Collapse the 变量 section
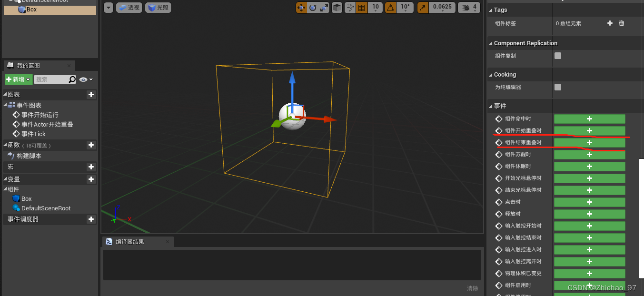The height and width of the screenshot is (296, 644). (5, 179)
